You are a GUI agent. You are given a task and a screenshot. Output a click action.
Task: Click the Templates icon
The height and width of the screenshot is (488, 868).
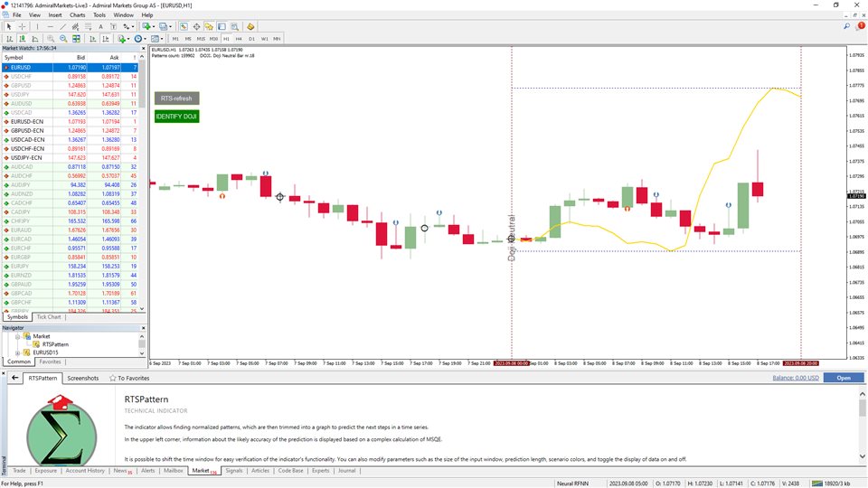point(155,39)
